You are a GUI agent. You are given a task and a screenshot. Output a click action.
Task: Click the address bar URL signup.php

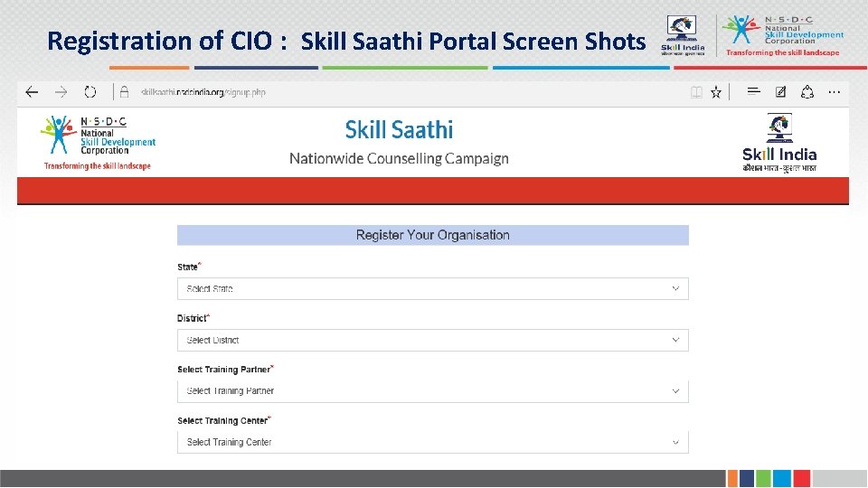point(203,92)
